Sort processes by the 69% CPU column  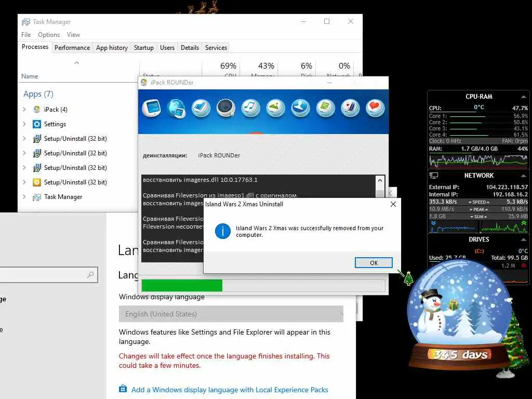221,69
